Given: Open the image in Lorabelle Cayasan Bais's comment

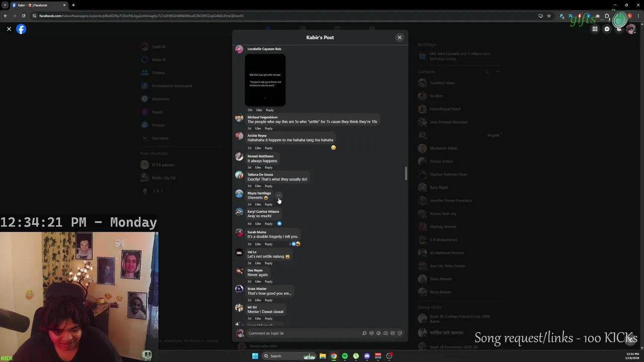Looking at the screenshot, I should (x=265, y=80).
